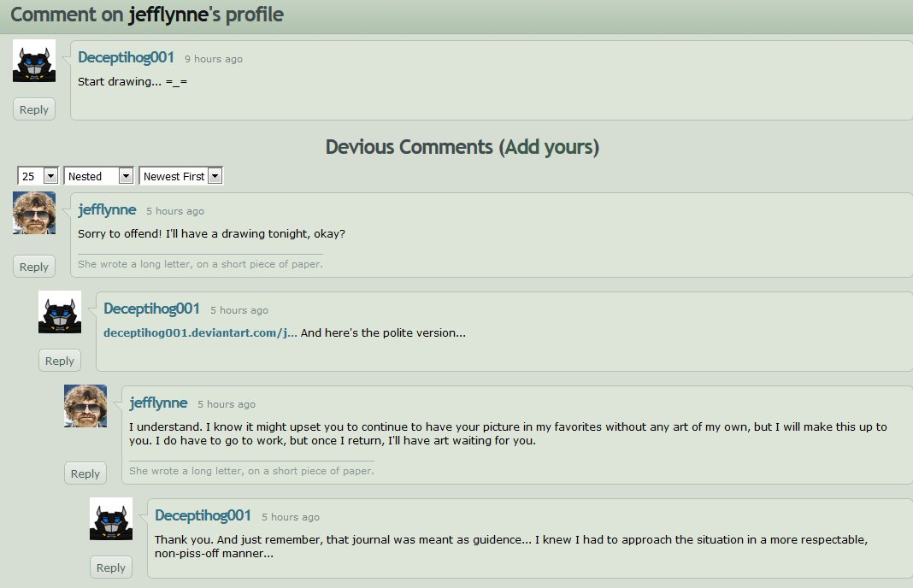The height and width of the screenshot is (588, 913).
Task: Open Deceptihog001 username on 'Start drawing' comment
Action: [x=126, y=57]
